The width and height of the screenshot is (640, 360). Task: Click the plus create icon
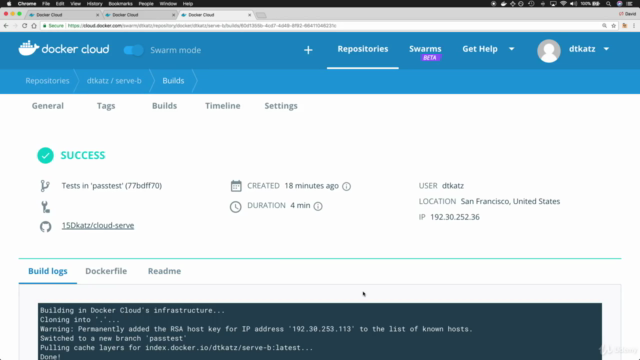click(x=308, y=50)
